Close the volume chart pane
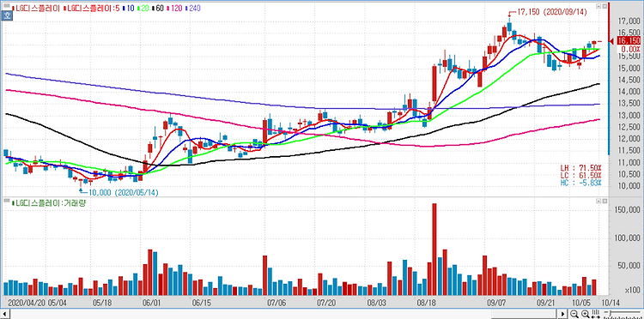This screenshot has height=319, width=644. [x=605, y=202]
